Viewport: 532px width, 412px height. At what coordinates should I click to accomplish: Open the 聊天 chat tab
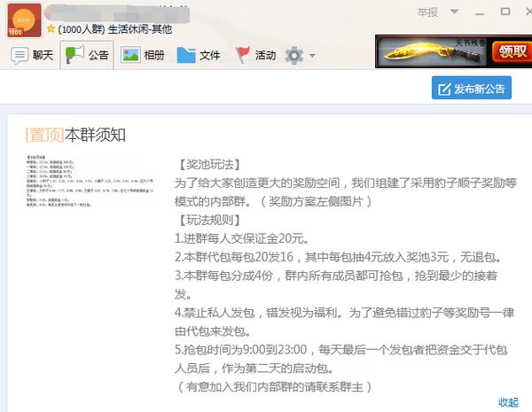32,55
